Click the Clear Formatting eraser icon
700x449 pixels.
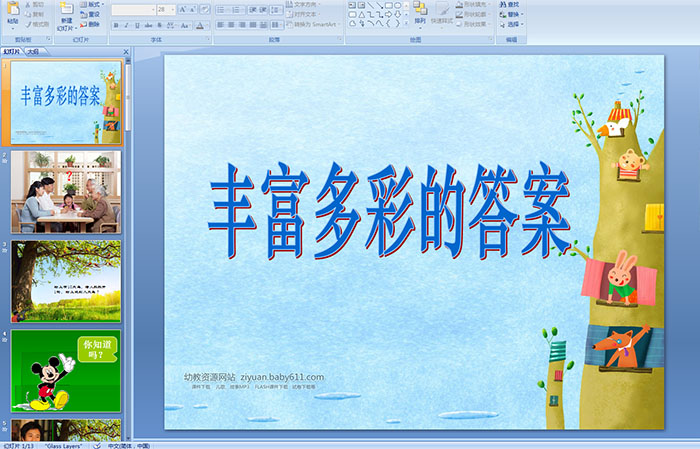pos(204,9)
